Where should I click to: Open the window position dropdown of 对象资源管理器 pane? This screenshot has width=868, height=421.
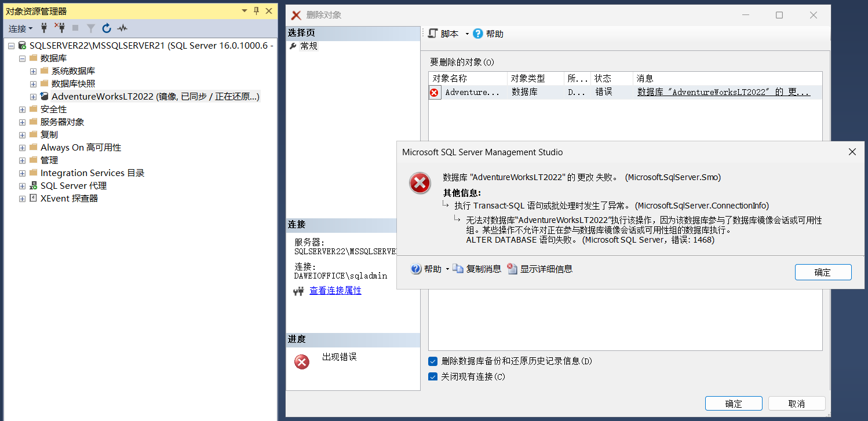pos(245,11)
